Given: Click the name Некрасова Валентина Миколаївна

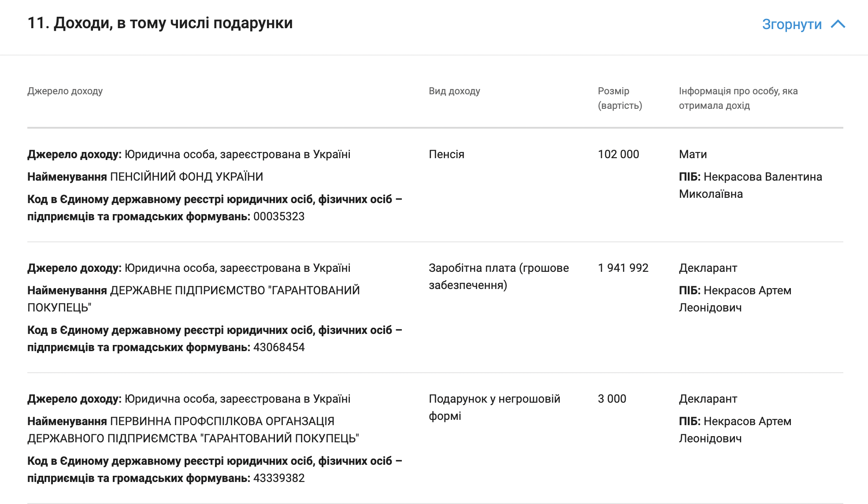Looking at the screenshot, I should pyautogui.click(x=750, y=185).
